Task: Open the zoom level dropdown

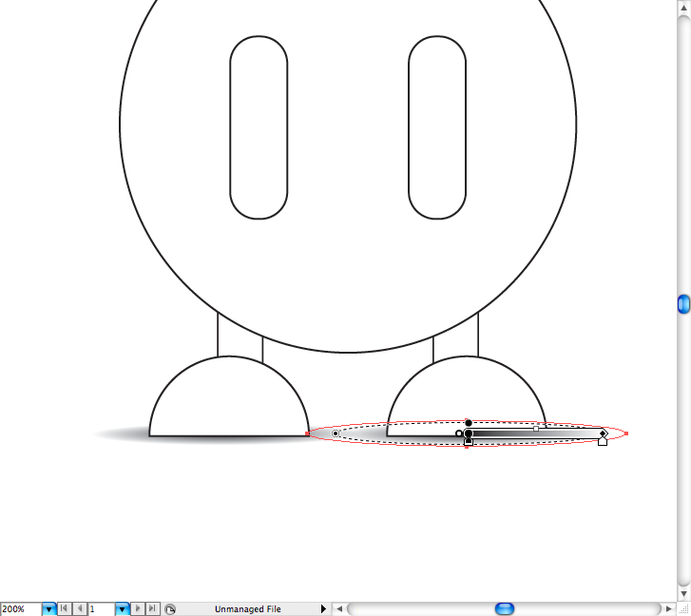Action: click(48, 608)
